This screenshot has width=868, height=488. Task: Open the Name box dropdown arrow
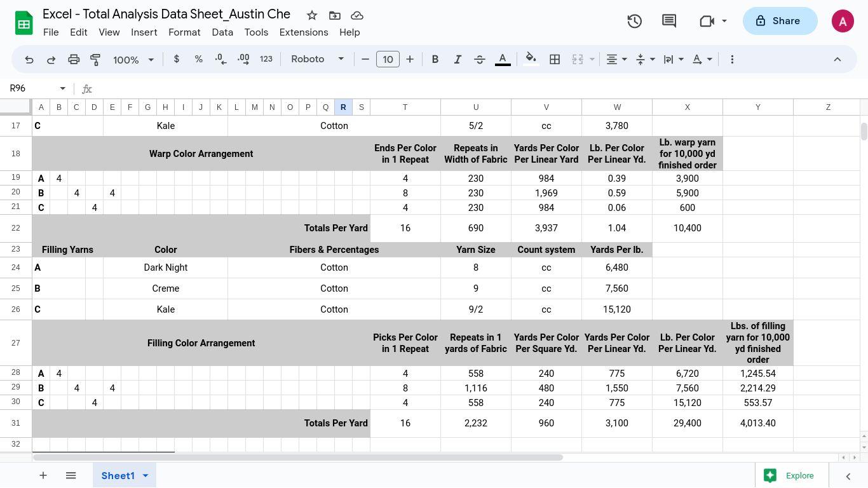coord(62,88)
